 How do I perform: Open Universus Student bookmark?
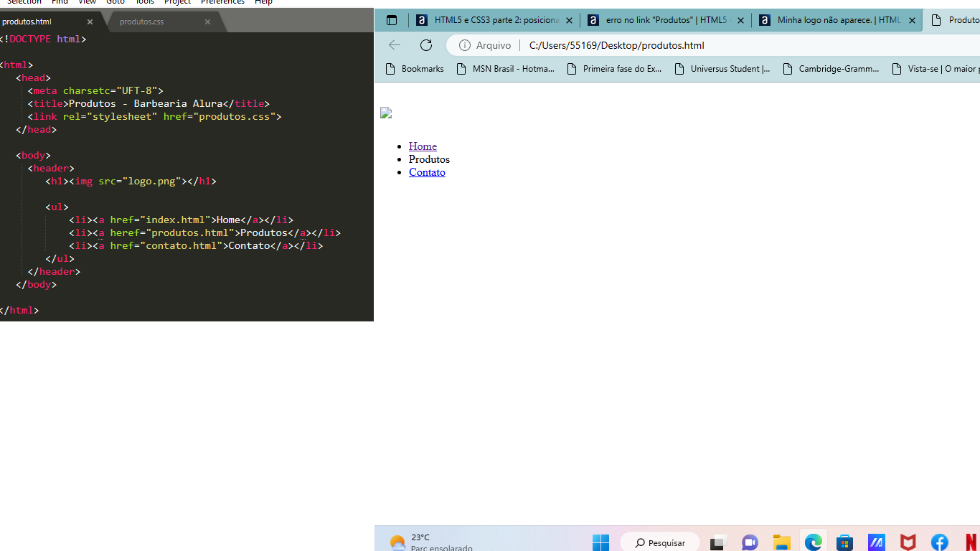pyautogui.click(x=722, y=69)
